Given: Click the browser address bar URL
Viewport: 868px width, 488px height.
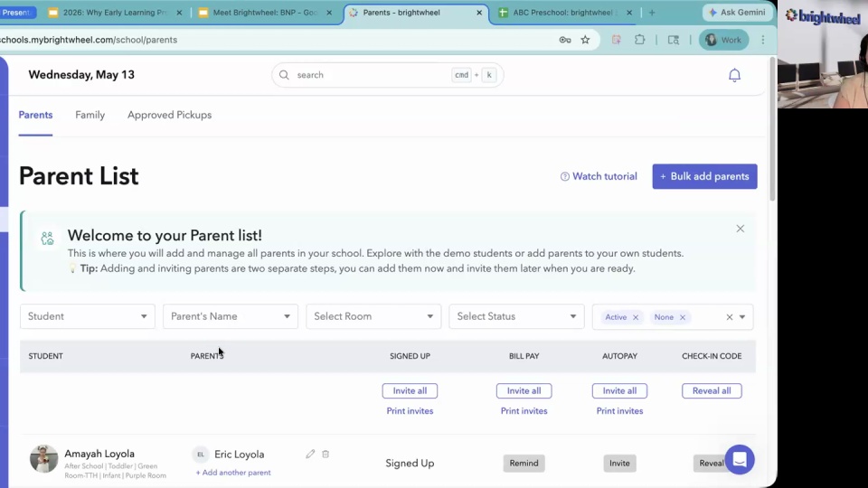Looking at the screenshot, I should coord(89,40).
